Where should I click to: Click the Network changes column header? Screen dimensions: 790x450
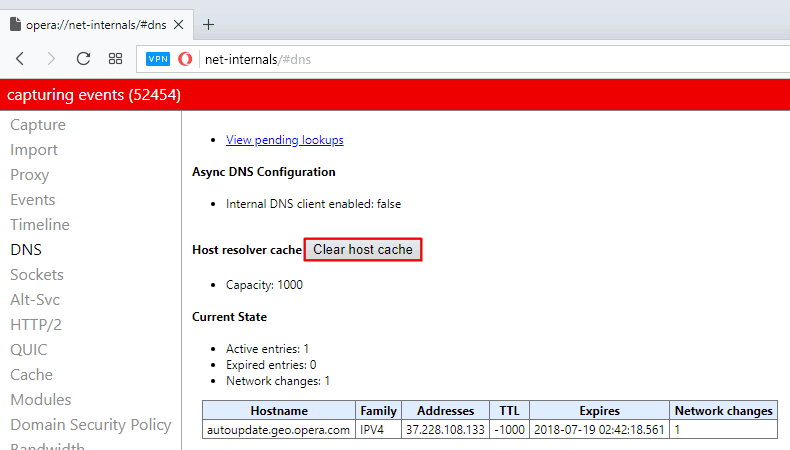[x=723, y=411]
